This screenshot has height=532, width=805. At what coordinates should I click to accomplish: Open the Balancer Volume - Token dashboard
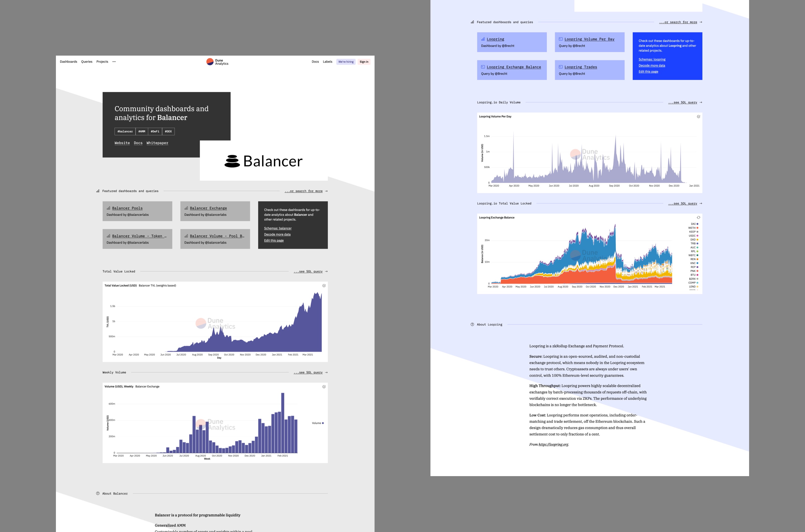pyautogui.click(x=138, y=239)
